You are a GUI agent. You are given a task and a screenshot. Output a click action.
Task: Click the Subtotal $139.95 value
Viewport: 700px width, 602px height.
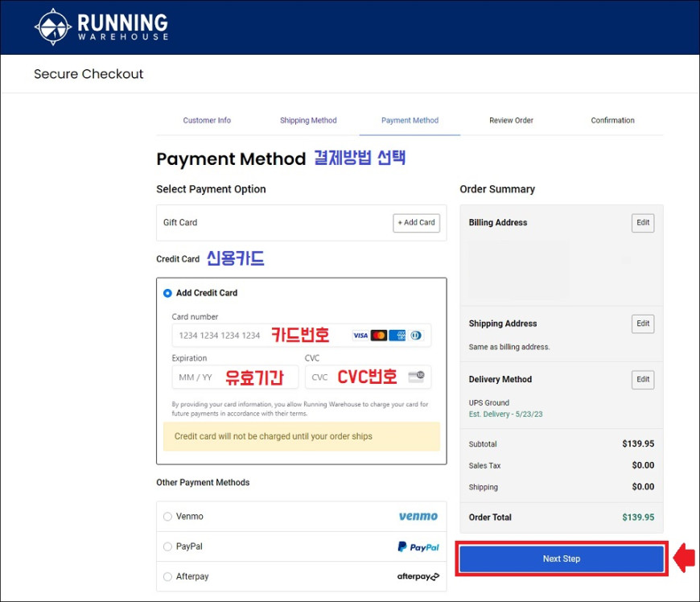pyautogui.click(x=638, y=444)
